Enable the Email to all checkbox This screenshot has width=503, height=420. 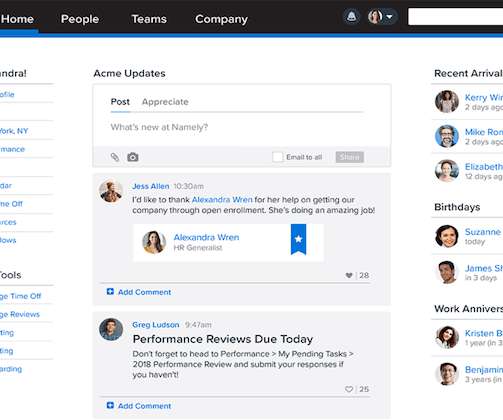point(277,157)
